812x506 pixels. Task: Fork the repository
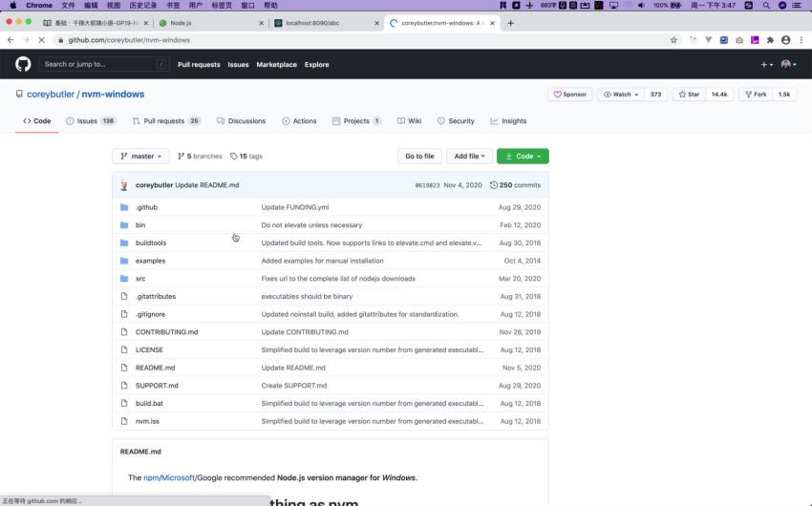(756, 95)
